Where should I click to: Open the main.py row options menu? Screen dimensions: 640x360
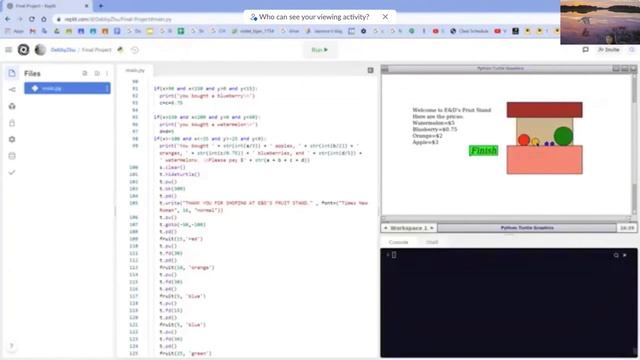(107, 88)
